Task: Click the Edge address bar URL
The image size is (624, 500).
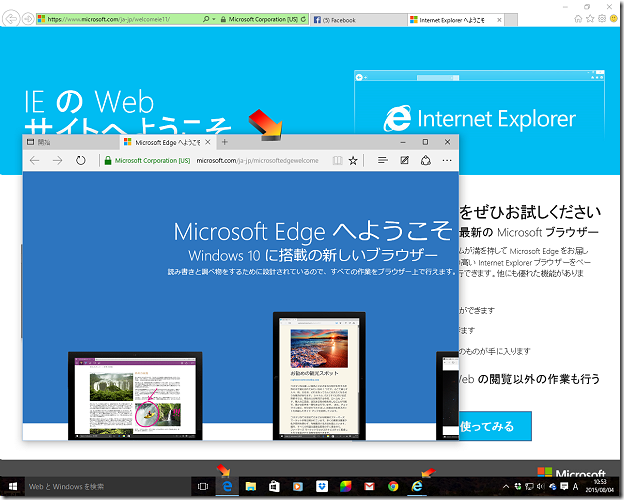Action: (x=257, y=160)
